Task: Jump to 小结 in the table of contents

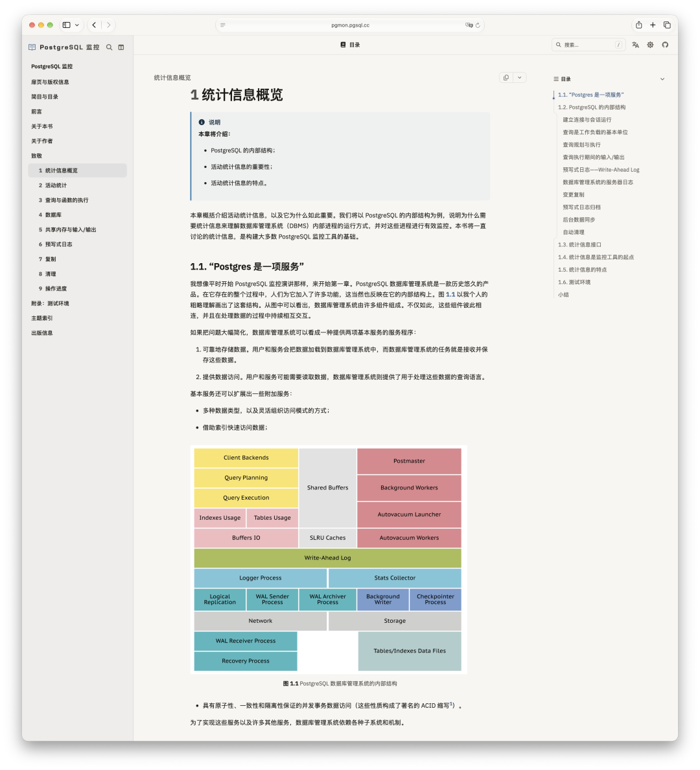Action: 563,295
